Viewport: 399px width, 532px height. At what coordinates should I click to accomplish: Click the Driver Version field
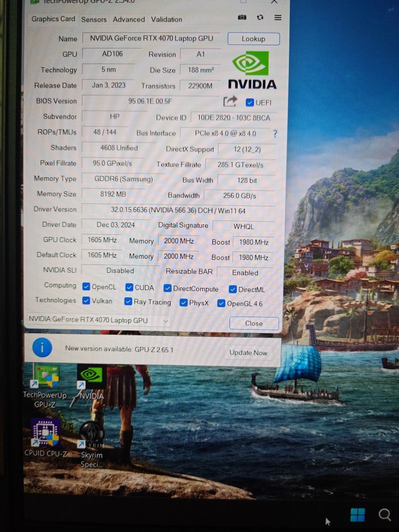click(178, 210)
